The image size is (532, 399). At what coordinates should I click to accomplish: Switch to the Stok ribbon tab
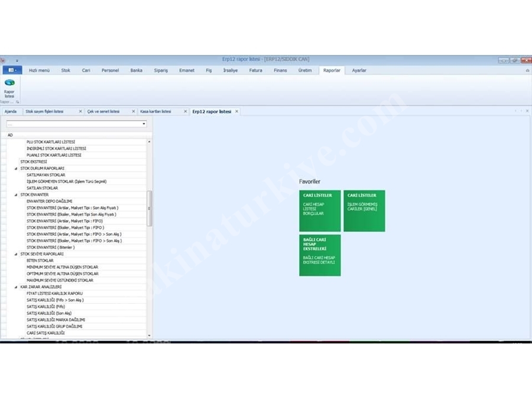pos(66,70)
